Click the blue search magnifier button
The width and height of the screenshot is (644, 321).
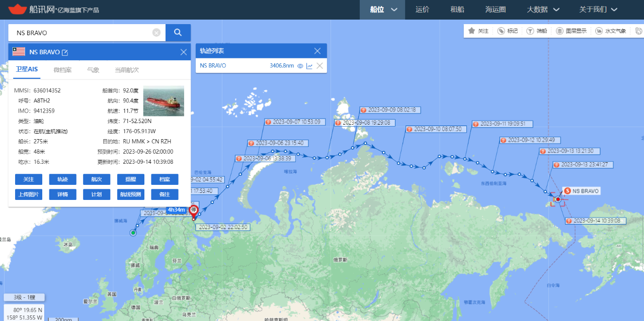(x=178, y=33)
